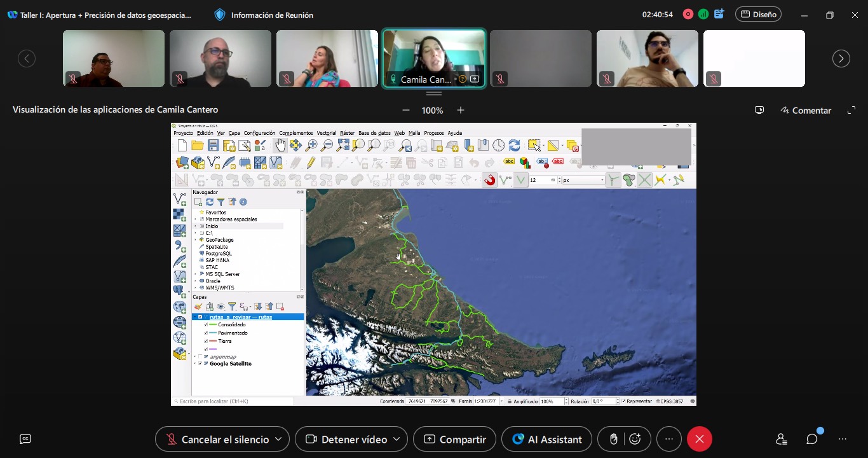Open dropdown arrow beside Cancelar el silencio
The width and height of the screenshot is (868, 458).
[x=278, y=439]
